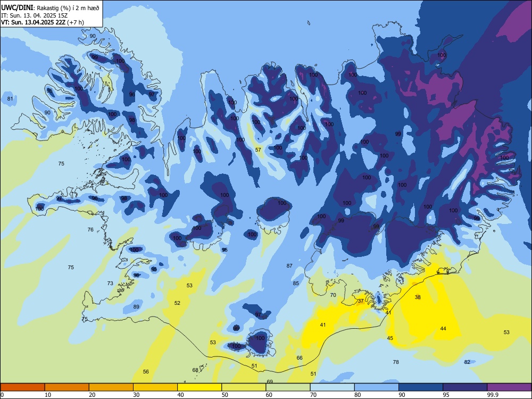The image size is (532, 399).
Task: Click the legend tick label '99.9'
Action: 492,395
